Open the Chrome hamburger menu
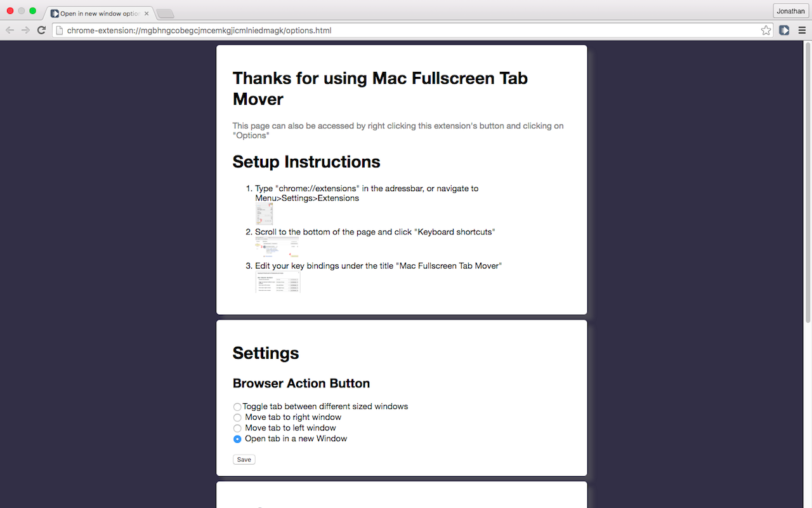 802,30
